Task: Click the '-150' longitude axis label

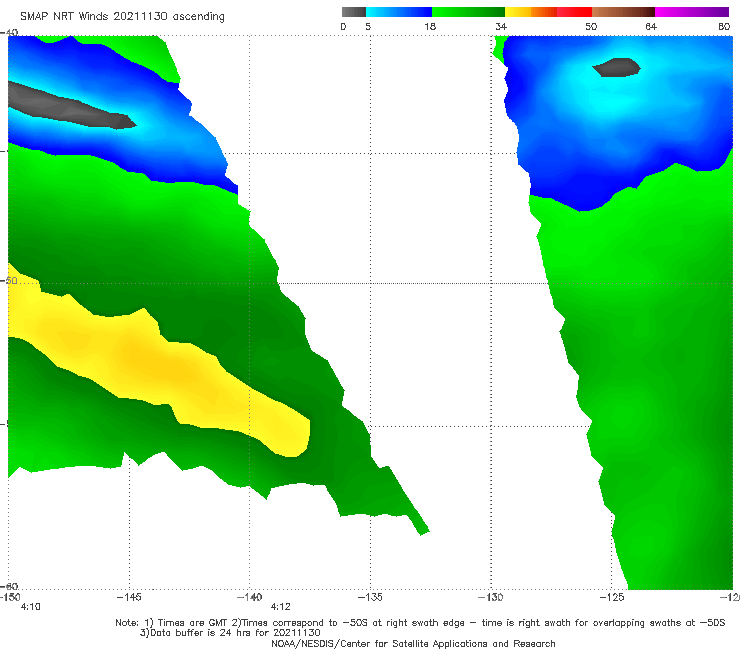Action: (10, 597)
